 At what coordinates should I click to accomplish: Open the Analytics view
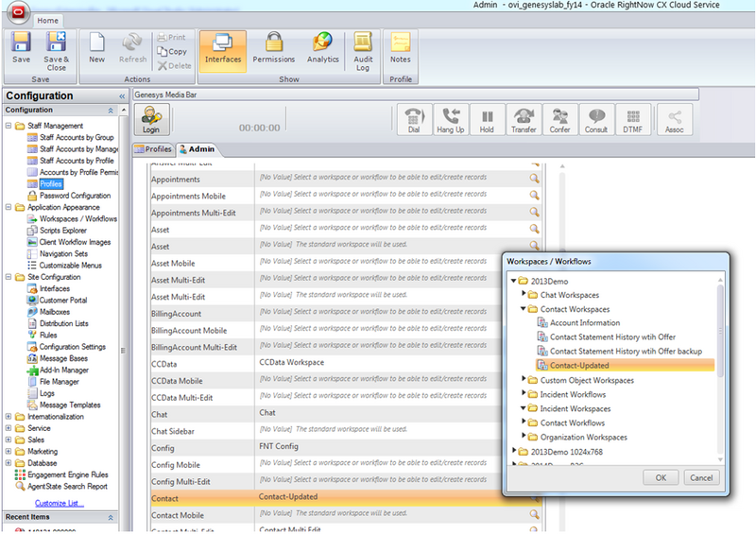(x=322, y=47)
